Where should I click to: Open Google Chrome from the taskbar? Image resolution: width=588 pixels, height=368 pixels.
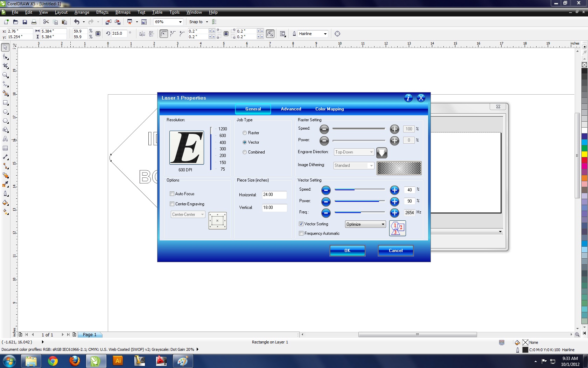point(53,361)
